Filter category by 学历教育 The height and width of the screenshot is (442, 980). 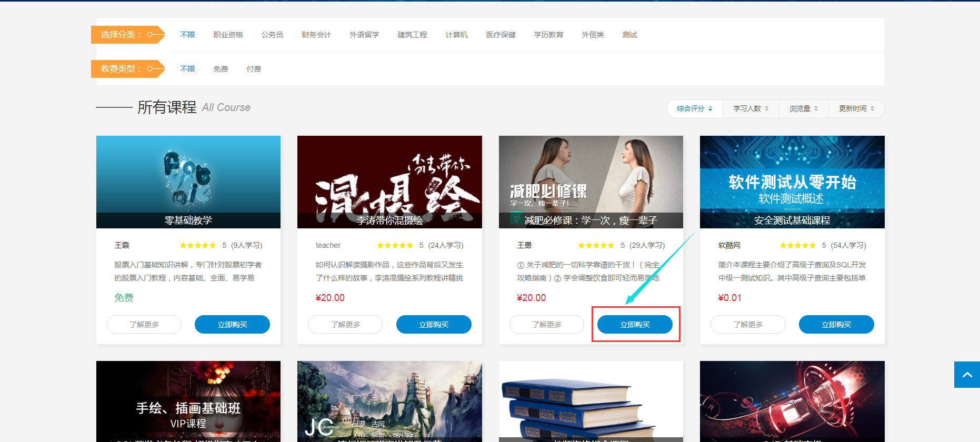pyautogui.click(x=548, y=35)
